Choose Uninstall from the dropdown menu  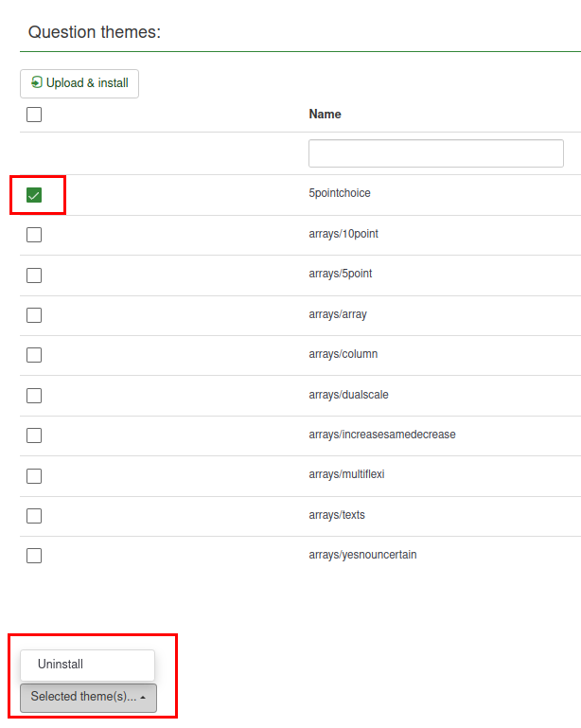click(x=61, y=665)
